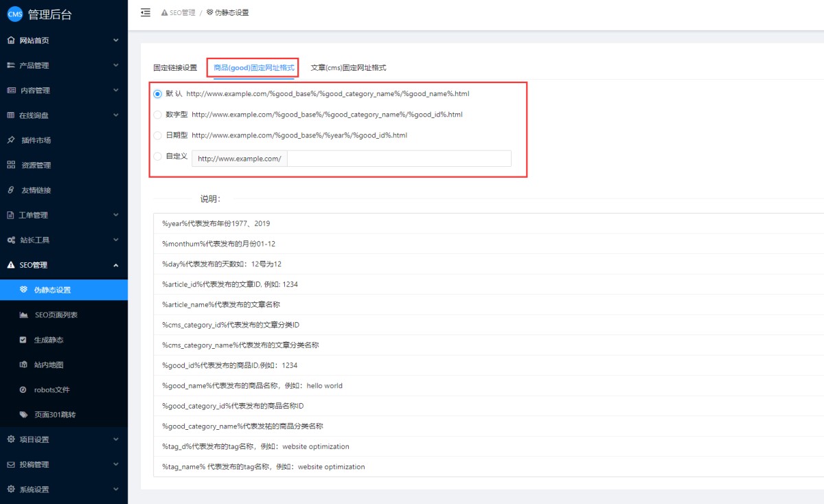Click the icon beside robots文件

[23, 389]
